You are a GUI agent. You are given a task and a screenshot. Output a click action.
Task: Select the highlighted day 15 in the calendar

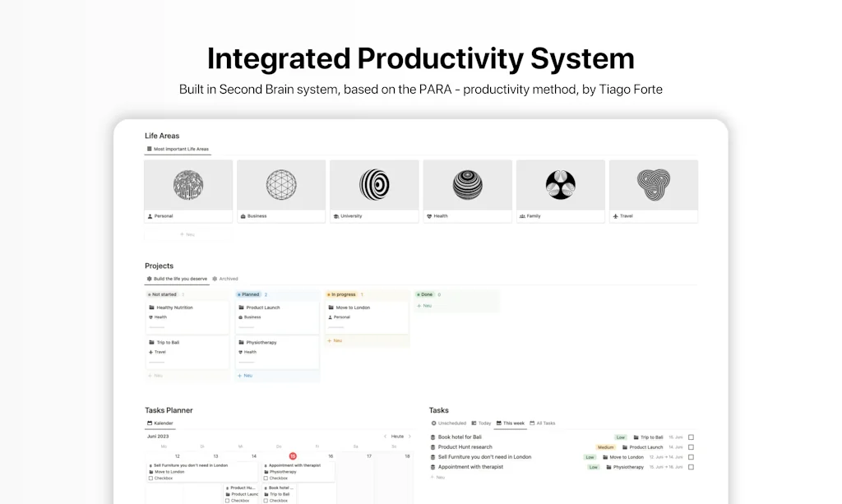(293, 455)
